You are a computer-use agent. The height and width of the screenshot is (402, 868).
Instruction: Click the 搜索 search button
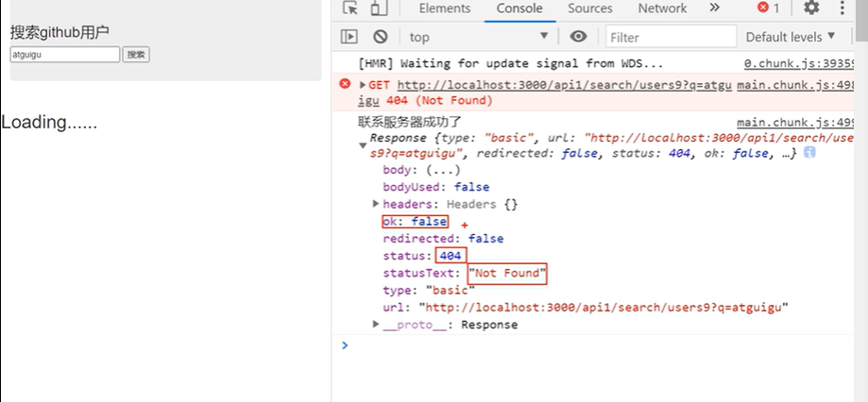tap(136, 55)
